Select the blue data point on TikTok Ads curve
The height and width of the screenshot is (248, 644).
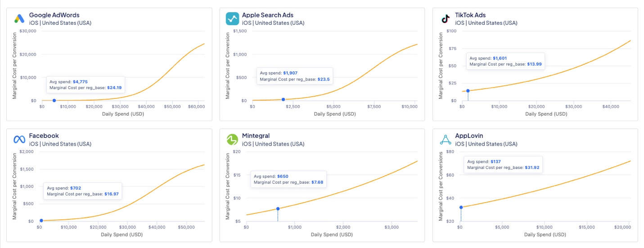tap(468, 91)
